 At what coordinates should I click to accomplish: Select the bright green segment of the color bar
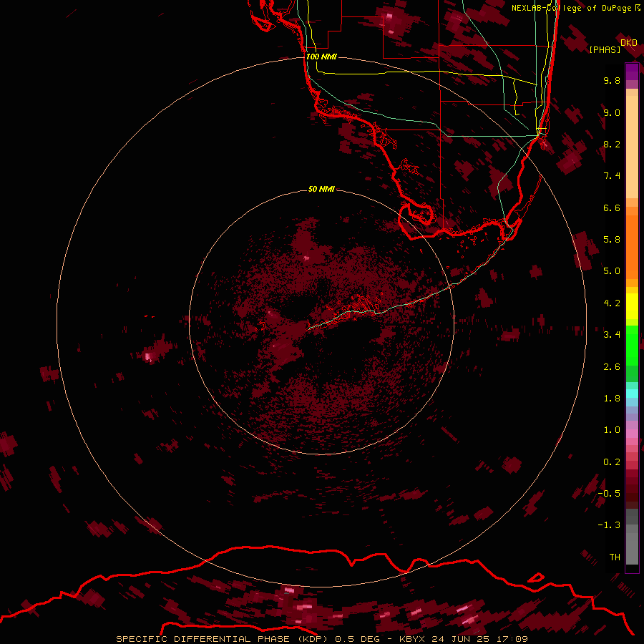click(632, 345)
